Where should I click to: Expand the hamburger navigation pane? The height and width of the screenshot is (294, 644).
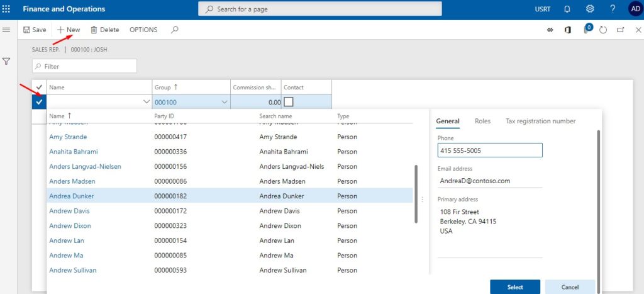pyautogui.click(x=6, y=30)
